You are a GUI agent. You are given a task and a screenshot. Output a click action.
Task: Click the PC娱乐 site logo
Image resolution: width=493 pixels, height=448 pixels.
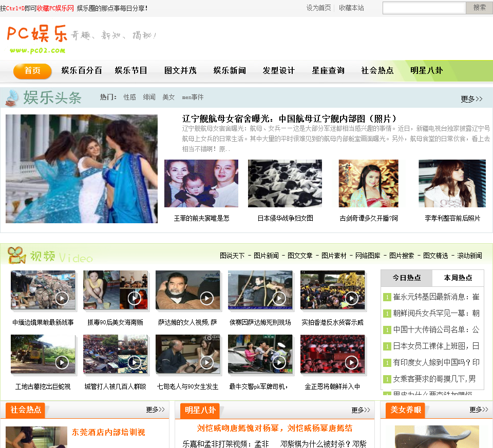click(x=37, y=38)
